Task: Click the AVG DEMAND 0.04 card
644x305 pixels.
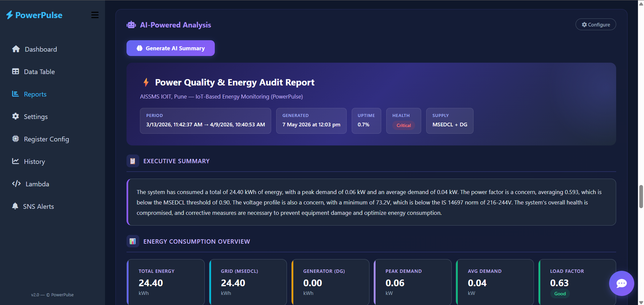Action: [x=495, y=282]
